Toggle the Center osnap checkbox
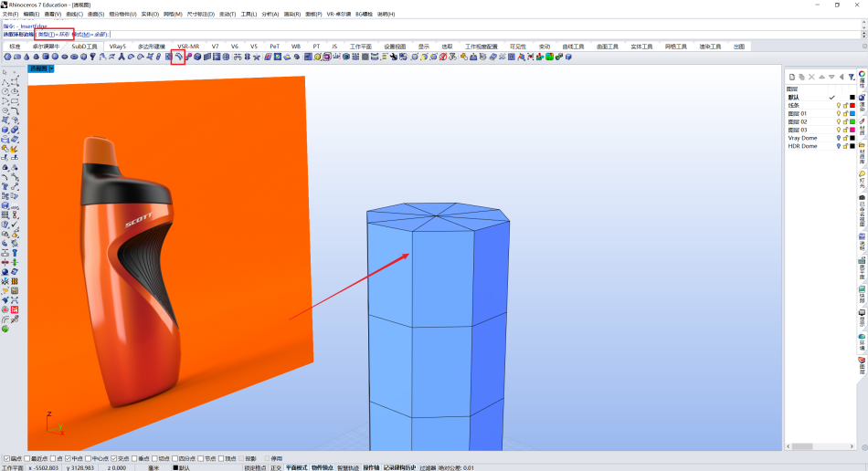This screenshot has height=471, width=868. point(88,459)
